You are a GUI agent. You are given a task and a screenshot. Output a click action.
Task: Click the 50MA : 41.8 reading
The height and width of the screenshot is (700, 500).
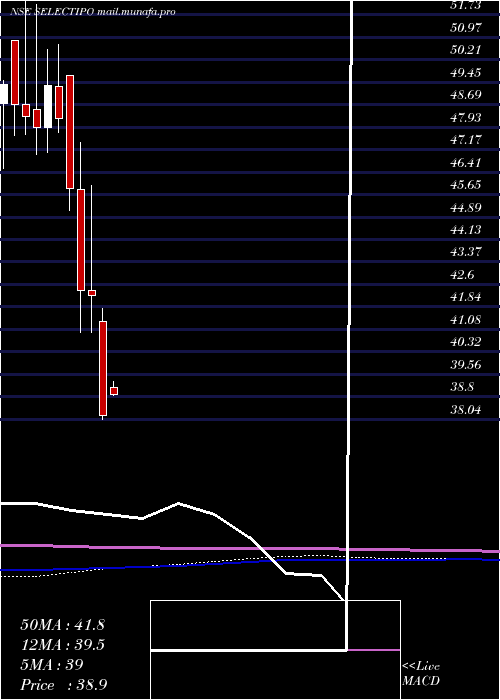pyautogui.click(x=62, y=625)
